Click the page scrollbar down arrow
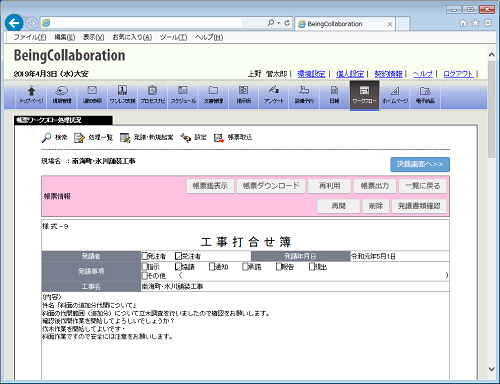The image size is (500, 384). tap(492, 369)
